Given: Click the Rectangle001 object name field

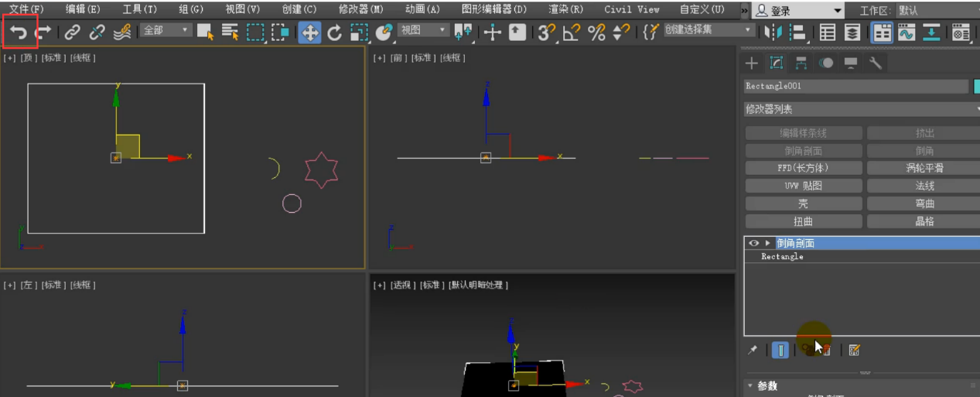Looking at the screenshot, I should click(855, 87).
